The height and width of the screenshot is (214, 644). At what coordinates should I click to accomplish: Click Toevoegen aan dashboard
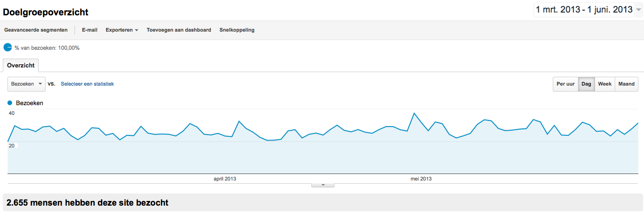click(179, 30)
